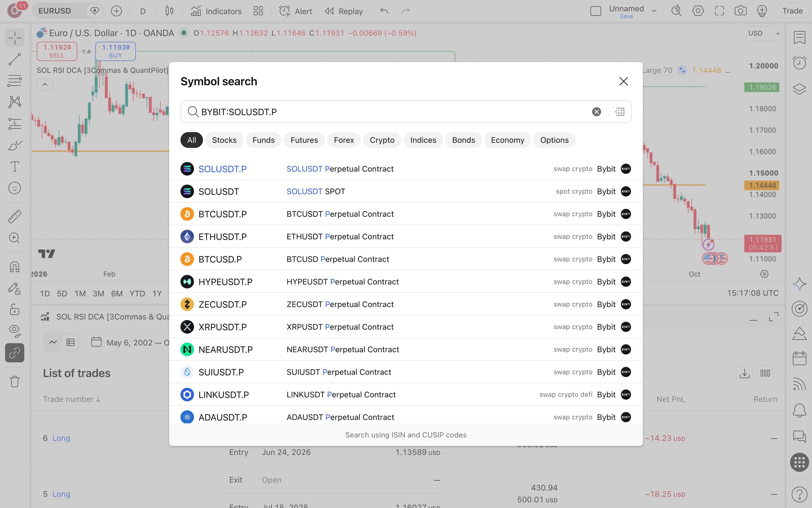
Task: Select the Text tool in left toolbar
Action: 14,167
